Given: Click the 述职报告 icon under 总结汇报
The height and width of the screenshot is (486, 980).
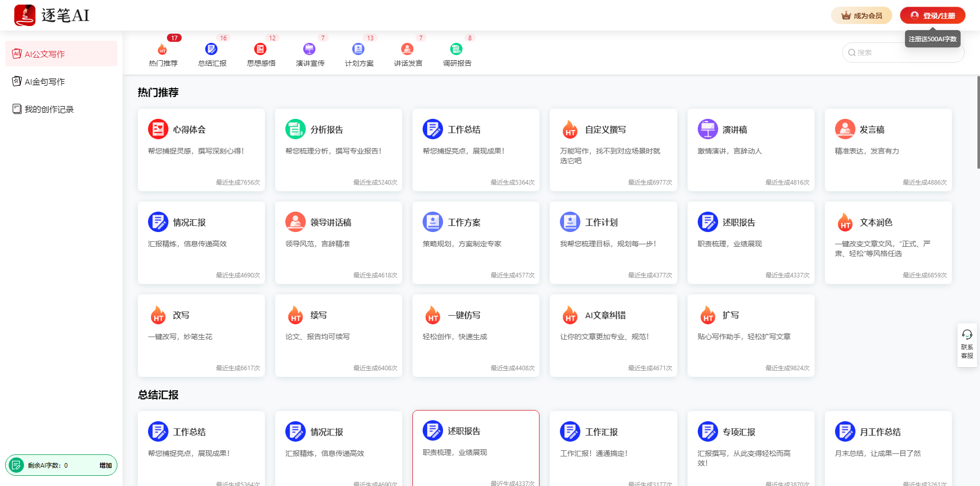Looking at the screenshot, I should (x=433, y=430).
